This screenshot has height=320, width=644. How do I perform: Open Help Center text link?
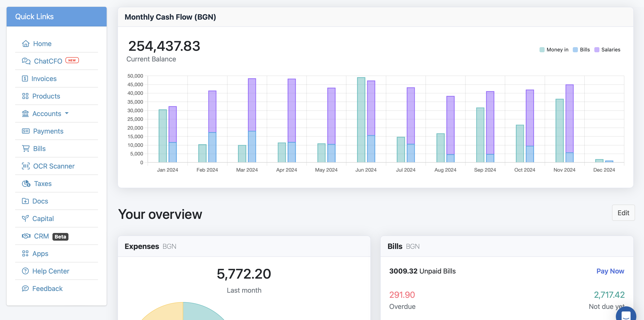(51, 271)
